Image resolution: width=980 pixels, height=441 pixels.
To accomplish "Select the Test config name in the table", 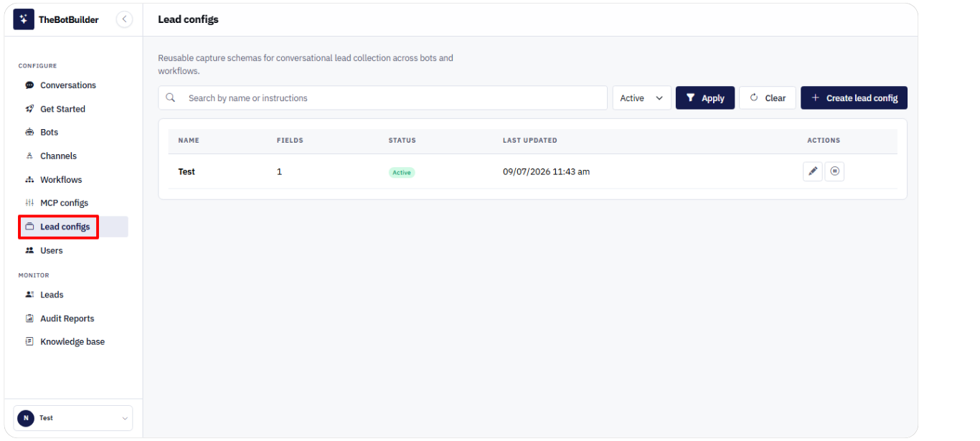I will coord(187,172).
